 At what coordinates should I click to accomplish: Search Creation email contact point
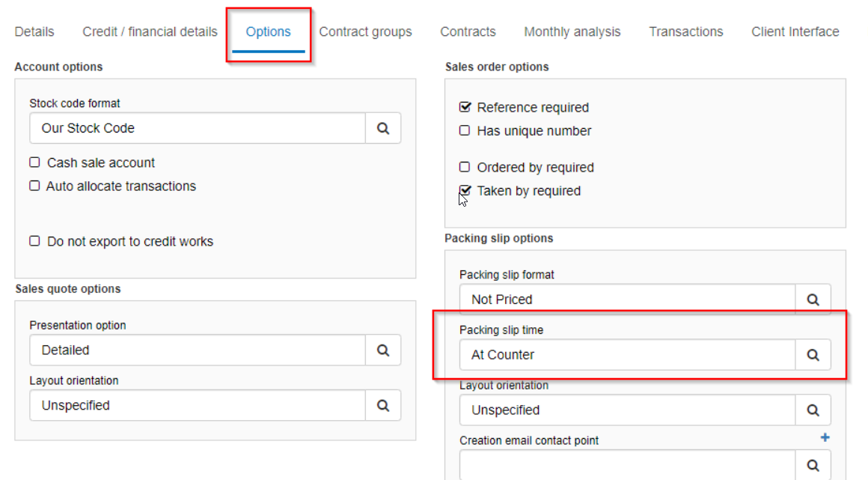[813, 465]
